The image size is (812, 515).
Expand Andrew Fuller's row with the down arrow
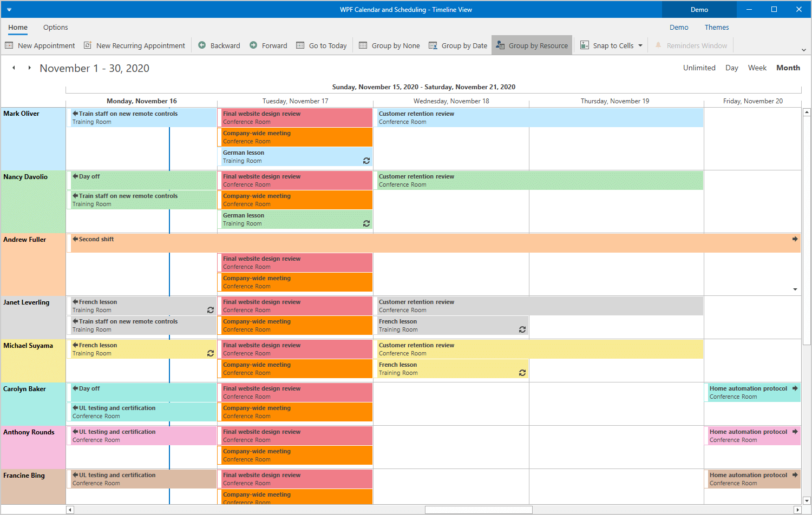795,289
